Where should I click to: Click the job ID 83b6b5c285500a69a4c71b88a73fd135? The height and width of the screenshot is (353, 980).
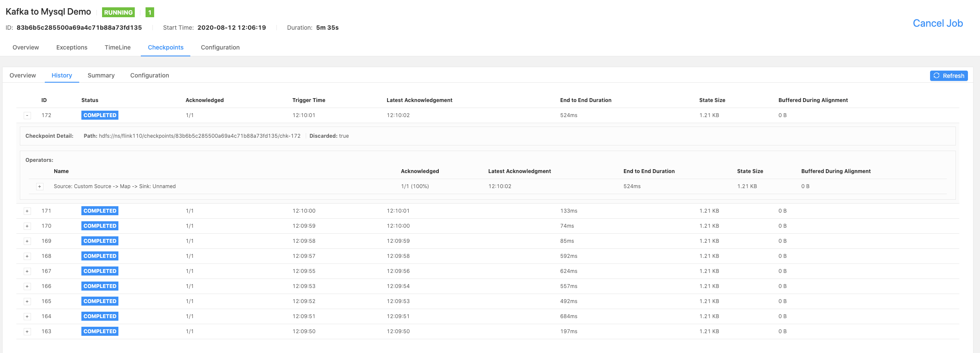[x=79, y=28]
